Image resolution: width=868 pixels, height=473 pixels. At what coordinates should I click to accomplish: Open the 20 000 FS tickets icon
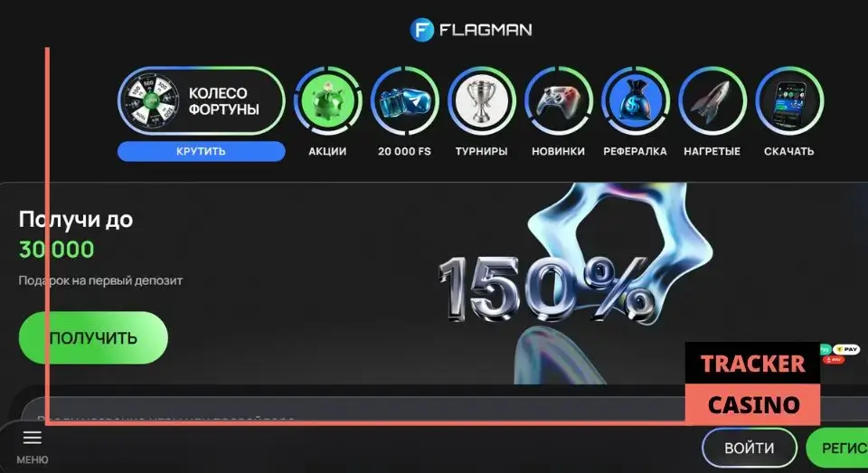coord(404,101)
